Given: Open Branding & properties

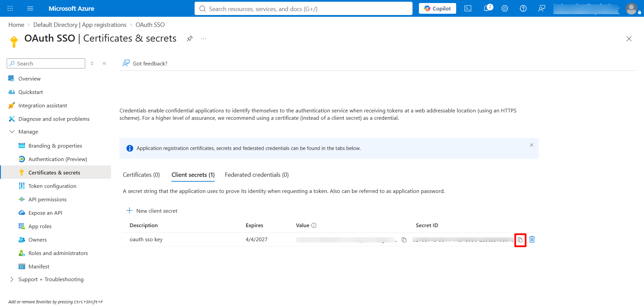Looking at the screenshot, I should 55,146.
